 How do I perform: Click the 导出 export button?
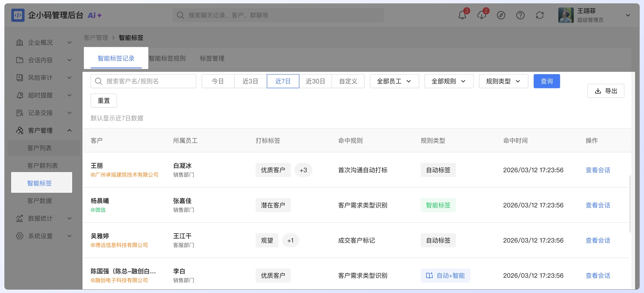click(606, 91)
